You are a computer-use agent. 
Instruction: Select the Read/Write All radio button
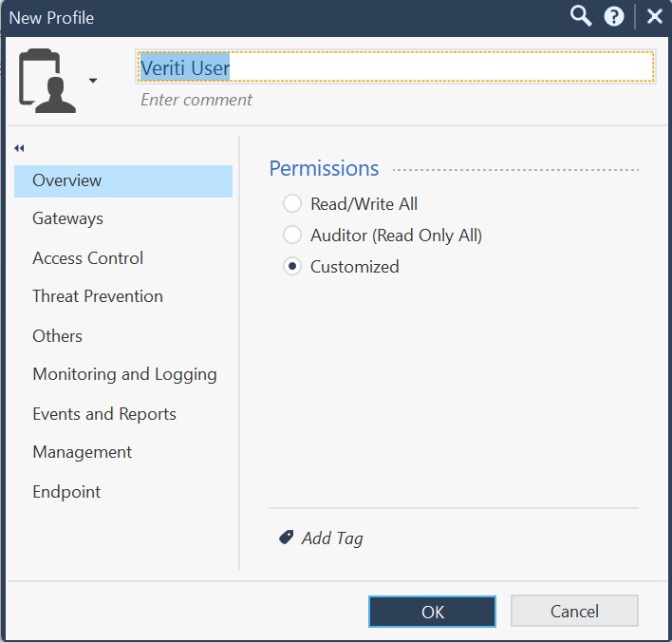pyautogui.click(x=292, y=203)
